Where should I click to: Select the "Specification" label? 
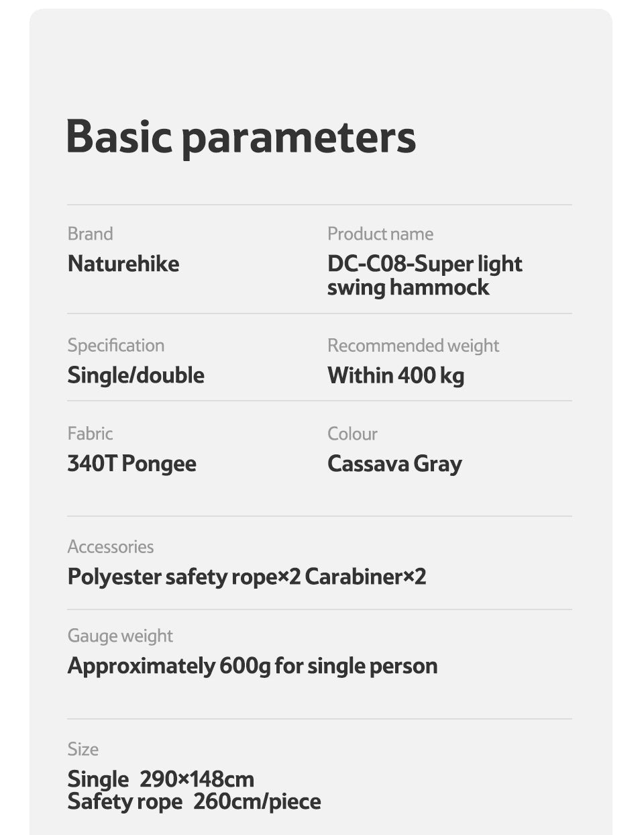(x=115, y=345)
